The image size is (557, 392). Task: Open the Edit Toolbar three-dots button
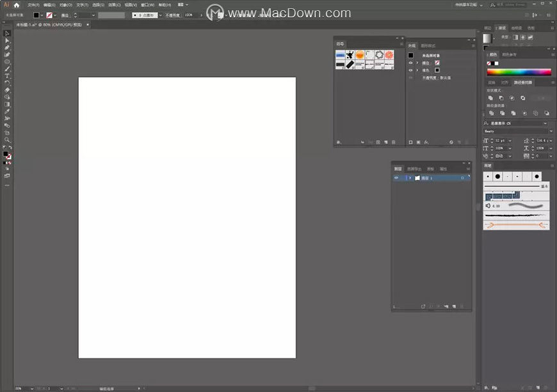[x=7, y=185]
